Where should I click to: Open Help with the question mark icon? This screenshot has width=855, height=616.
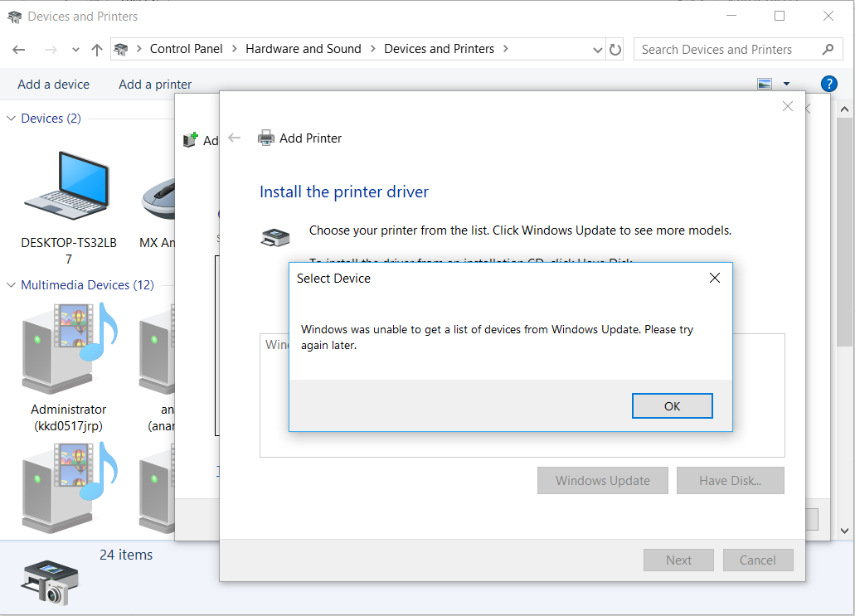(x=828, y=84)
